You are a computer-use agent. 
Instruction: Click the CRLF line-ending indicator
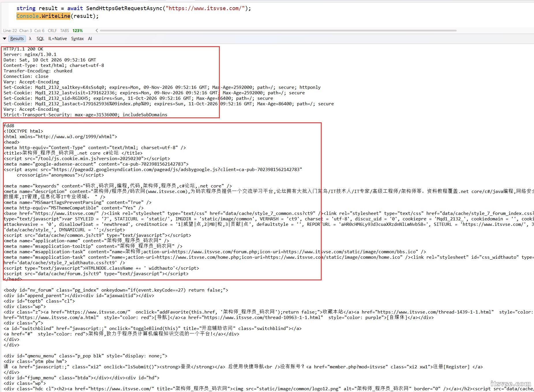point(52,31)
